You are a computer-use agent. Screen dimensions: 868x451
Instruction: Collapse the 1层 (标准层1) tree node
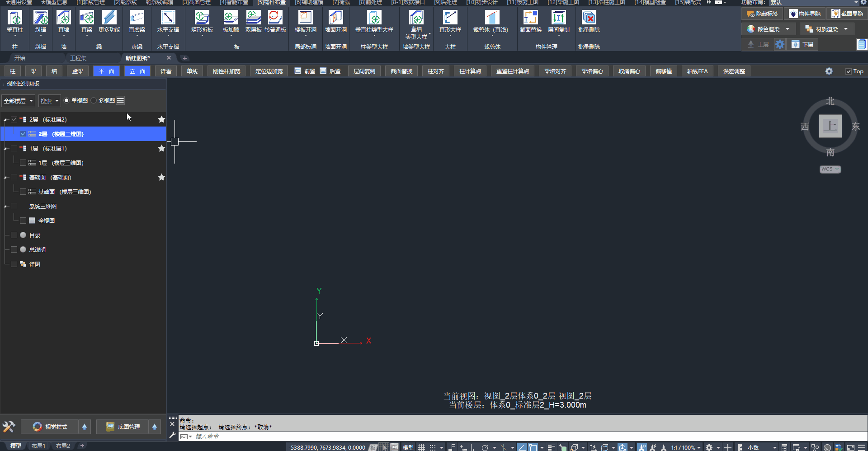tap(5, 149)
